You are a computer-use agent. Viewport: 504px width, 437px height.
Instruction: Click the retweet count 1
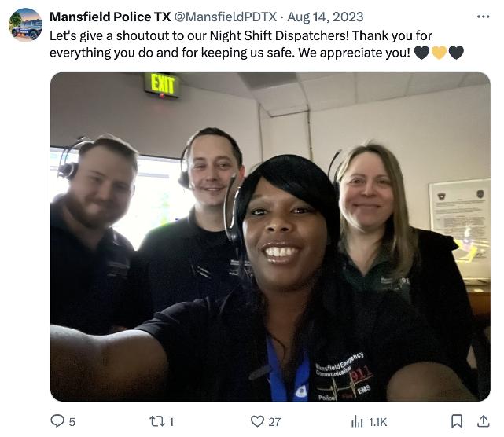click(171, 422)
